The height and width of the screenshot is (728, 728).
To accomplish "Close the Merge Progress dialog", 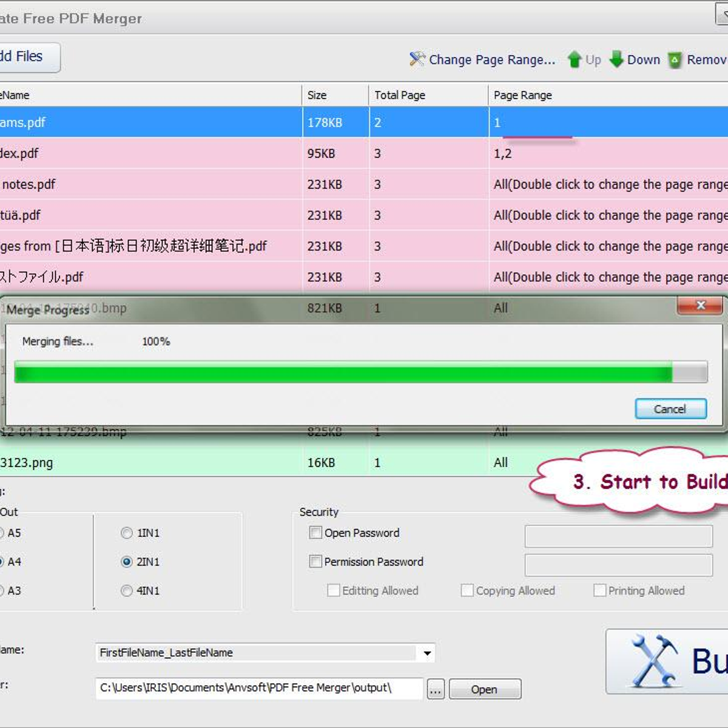I will (x=701, y=305).
